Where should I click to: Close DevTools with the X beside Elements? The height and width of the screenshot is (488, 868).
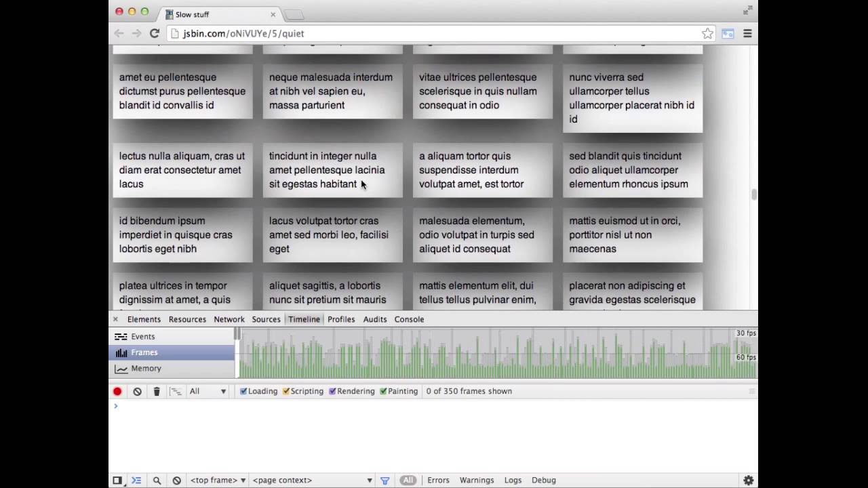[115, 319]
